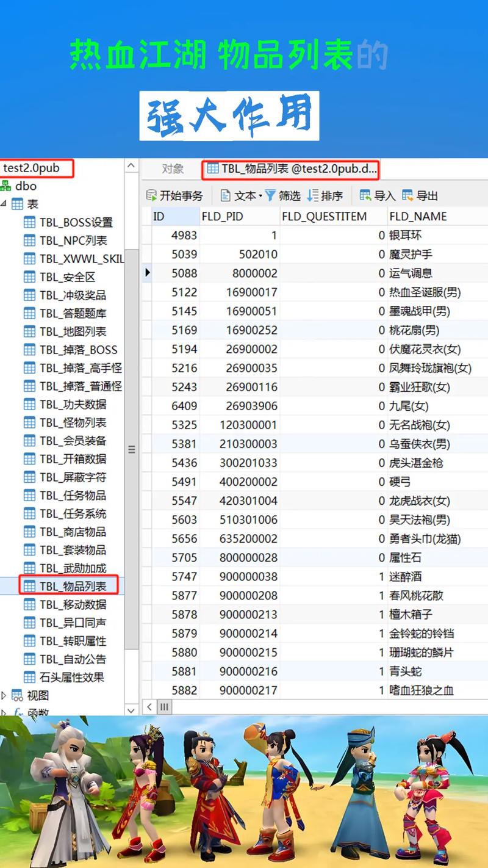Expand the 视图 tree node
This screenshot has height=868, width=488.
pyautogui.click(x=3, y=695)
